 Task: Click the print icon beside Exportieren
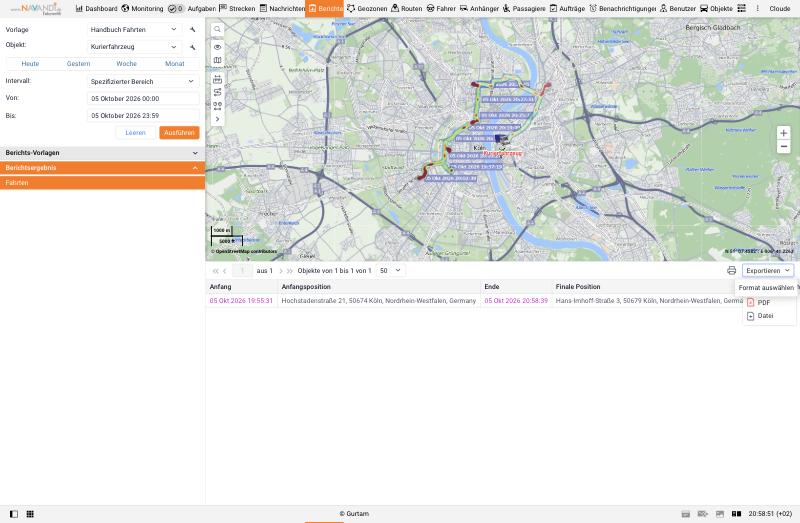tap(732, 270)
